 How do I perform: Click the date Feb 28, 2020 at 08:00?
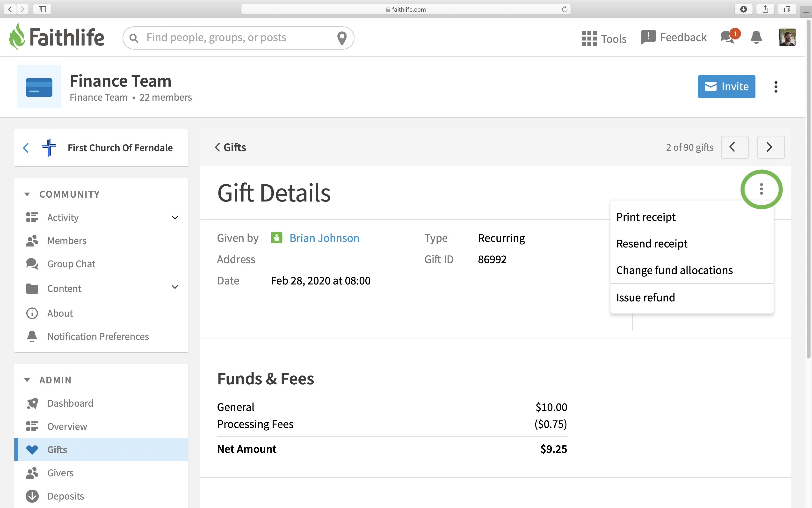pos(320,281)
